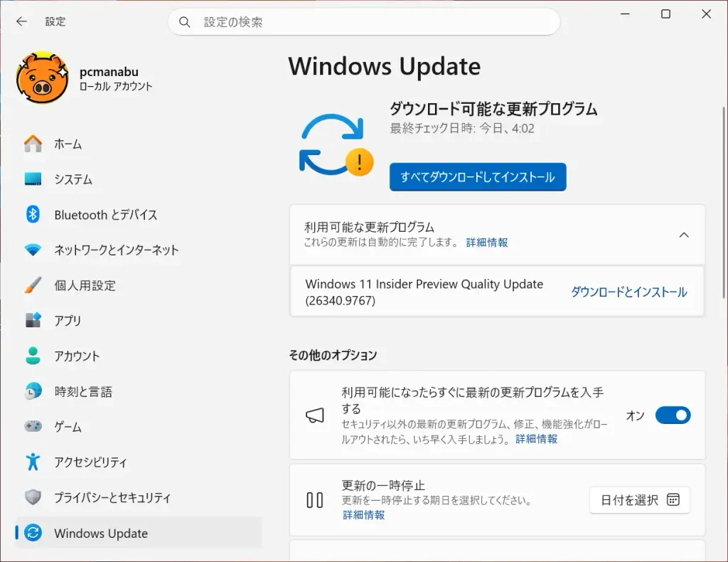
Task: Open 時刻と言語 settings
Action: (139, 391)
